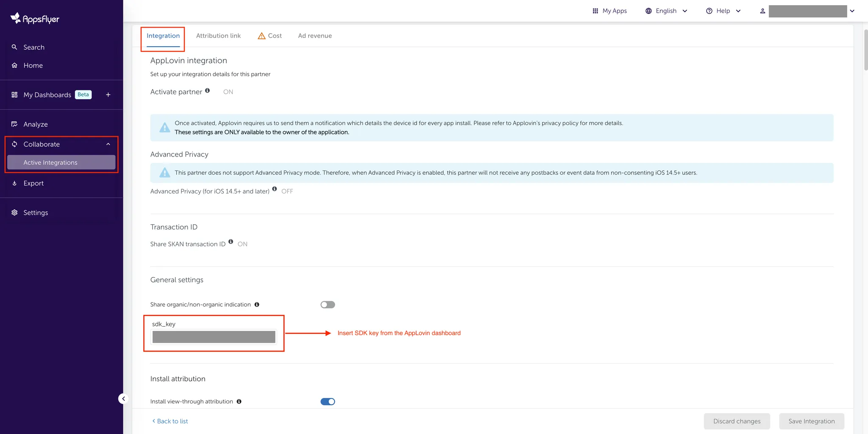Click info icon beside Activate partner
Viewport: 868px width, 434px height.
pos(207,90)
